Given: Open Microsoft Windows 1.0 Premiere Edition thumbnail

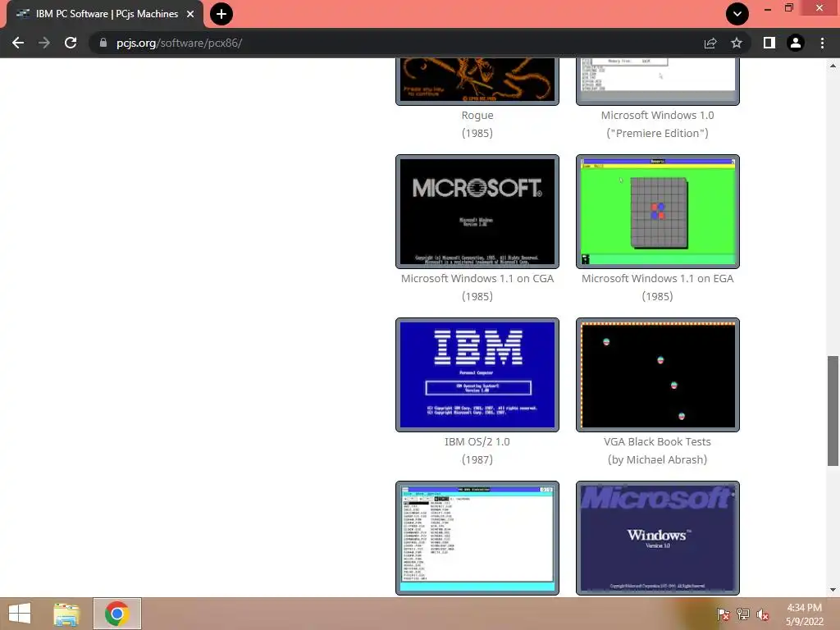Looking at the screenshot, I should coord(657,80).
